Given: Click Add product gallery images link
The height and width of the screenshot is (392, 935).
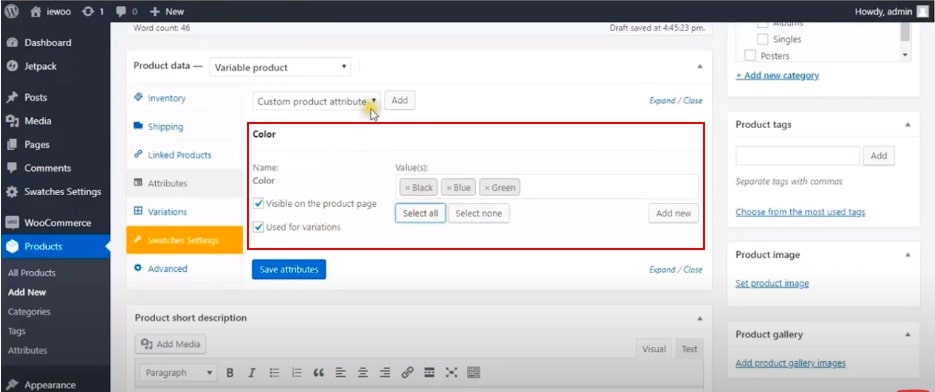Looking at the screenshot, I should pyautogui.click(x=791, y=363).
